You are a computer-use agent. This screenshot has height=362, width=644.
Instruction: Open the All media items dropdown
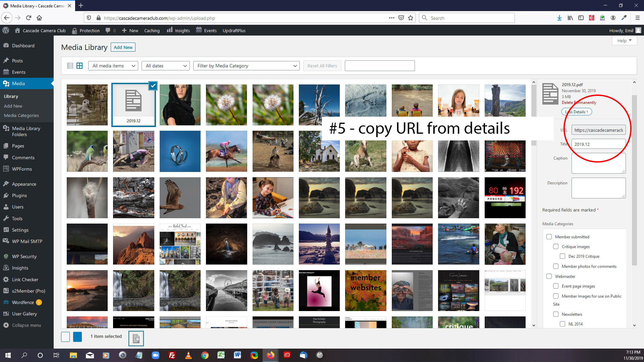pyautogui.click(x=113, y=66)
